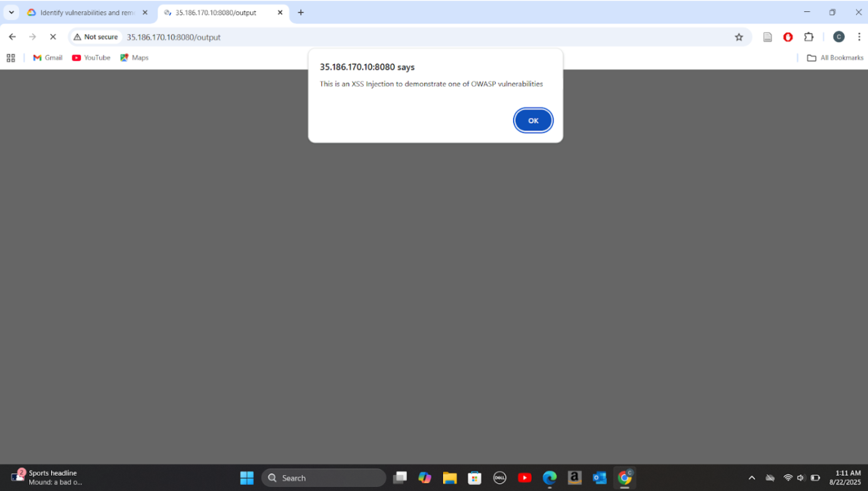868x491 pixels.
Task: Expand the tab search dropdown arrow
Action: [11, 13]
